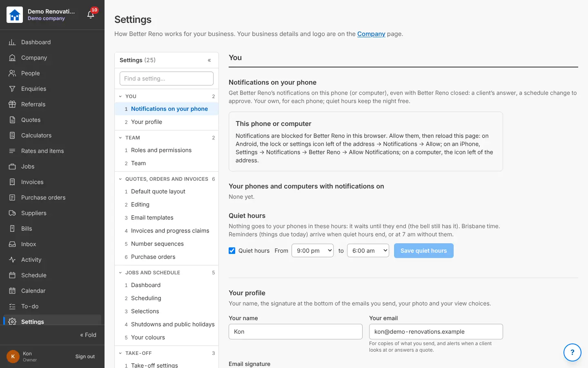Screen dimensions: 588x368
Task: Open the quiet hours From time dropdown
Action: pos(312,251)
